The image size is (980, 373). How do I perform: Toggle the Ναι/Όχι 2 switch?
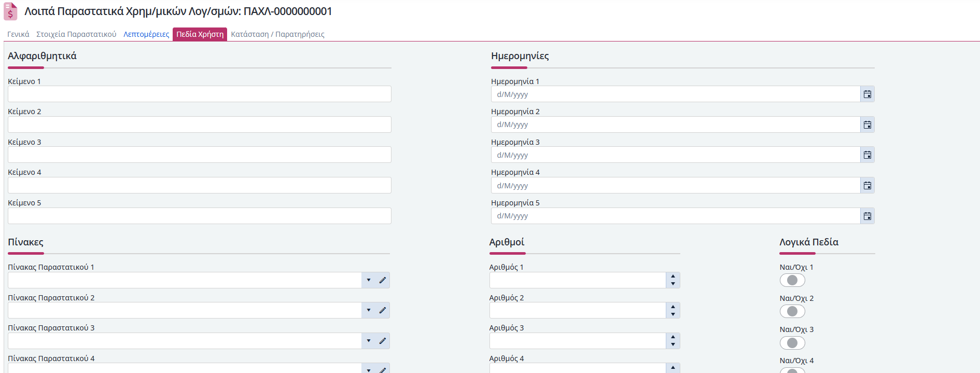792,311
